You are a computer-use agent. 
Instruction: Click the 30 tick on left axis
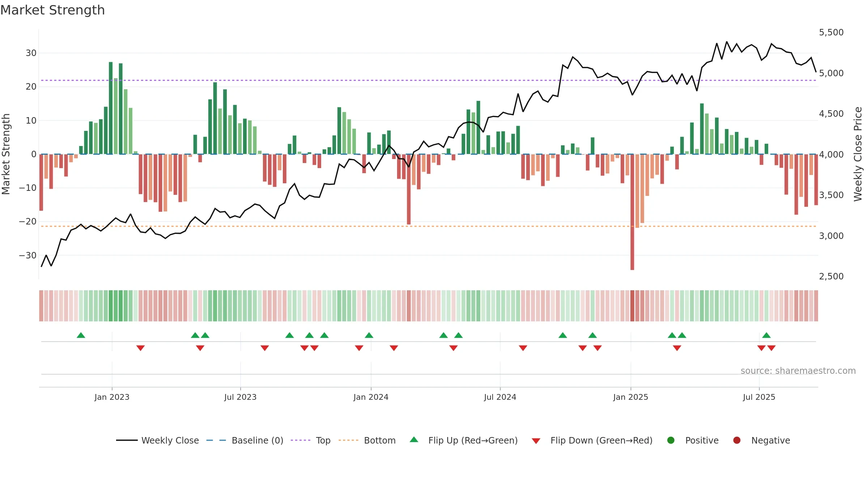tap(31, 53)
